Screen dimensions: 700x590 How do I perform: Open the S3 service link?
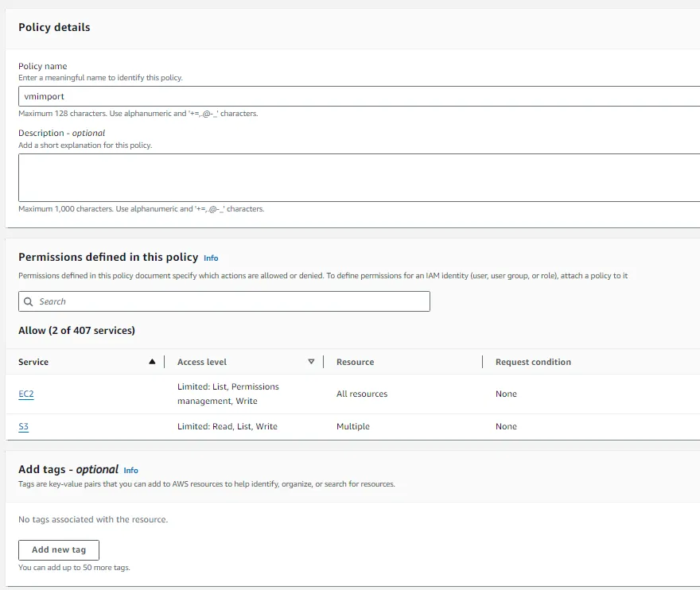[x=24, y=427]
